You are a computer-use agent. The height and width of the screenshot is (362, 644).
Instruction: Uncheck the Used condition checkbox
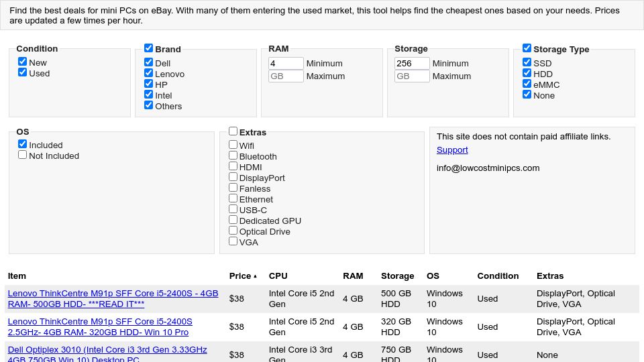(23, 72)
